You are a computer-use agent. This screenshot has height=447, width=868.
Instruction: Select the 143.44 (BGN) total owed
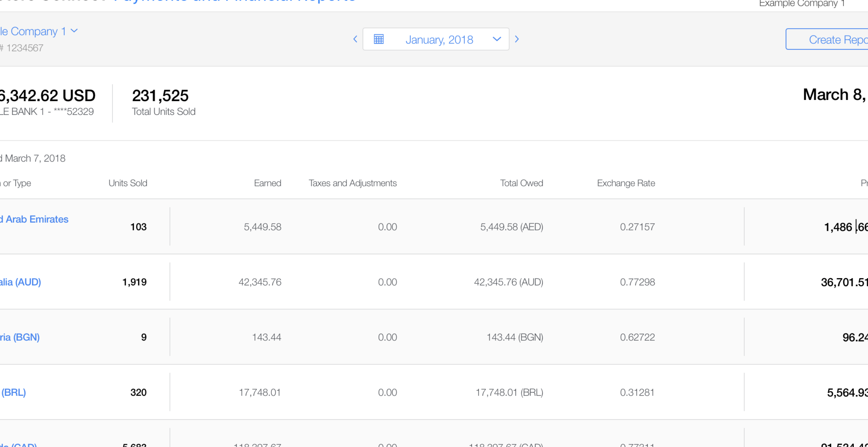click(515, 337)
